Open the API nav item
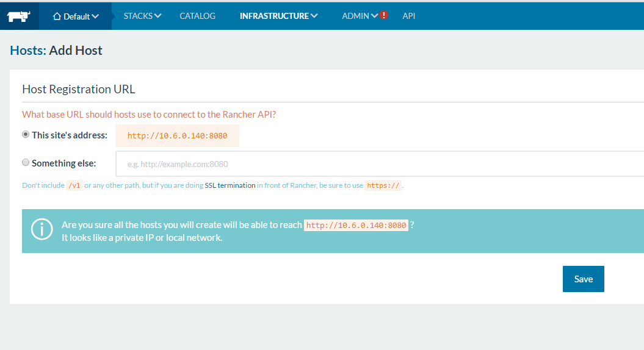 point(408,16)
